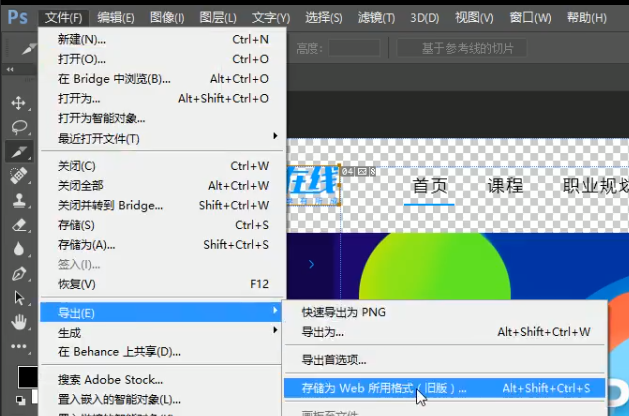Screen dimensions: 629x416
Task: Click the 高度 input field
Action: (x=354, y=49)
